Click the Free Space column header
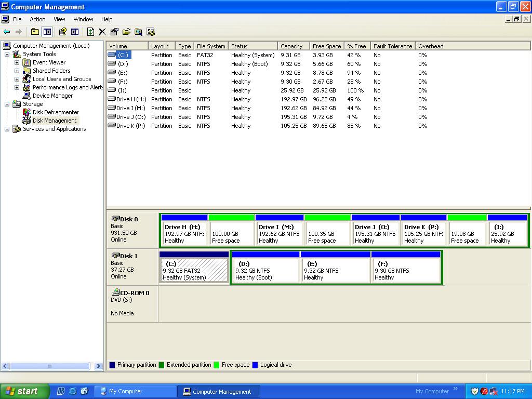The image size is (532, 399). tap(326, 46)
